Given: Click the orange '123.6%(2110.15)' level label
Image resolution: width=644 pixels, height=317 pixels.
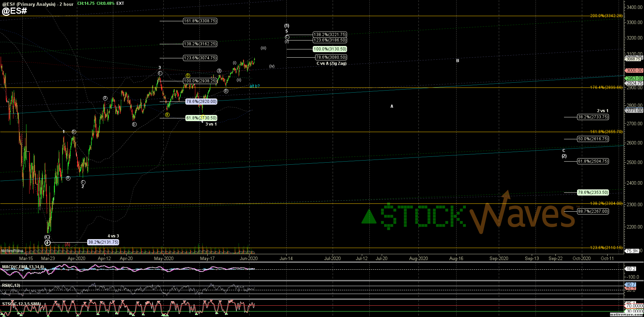Looking at the screenshot, I should tap(606, 248).
